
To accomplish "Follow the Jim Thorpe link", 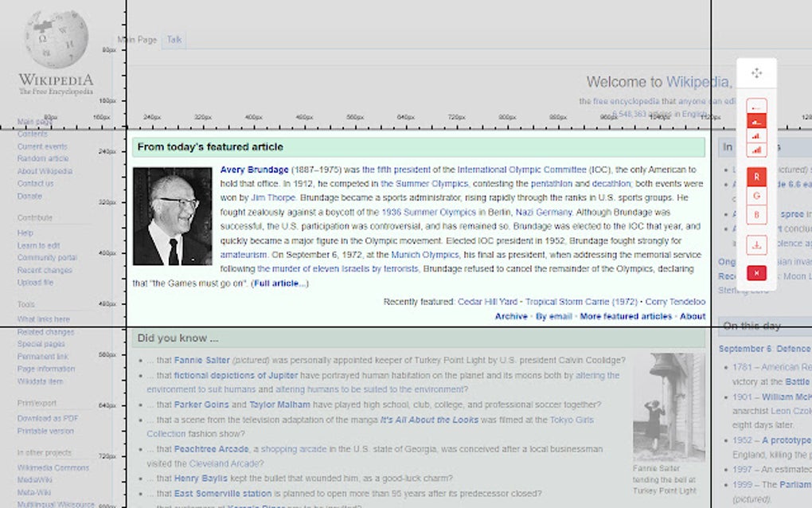I will click(273, 197).
